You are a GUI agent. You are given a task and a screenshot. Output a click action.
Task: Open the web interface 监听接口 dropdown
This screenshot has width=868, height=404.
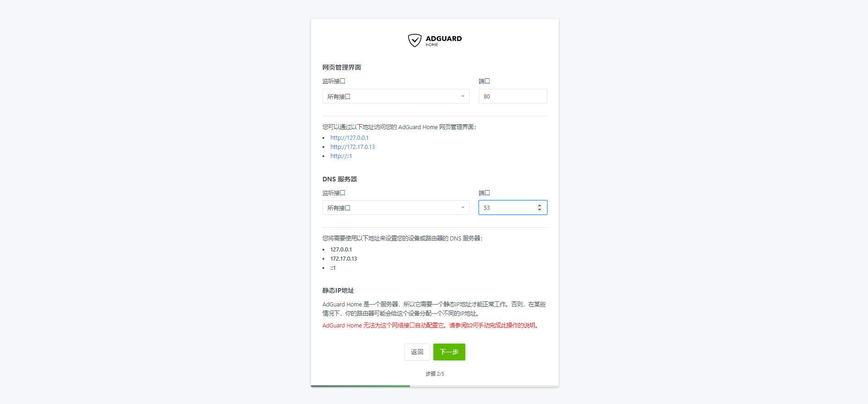396,96
